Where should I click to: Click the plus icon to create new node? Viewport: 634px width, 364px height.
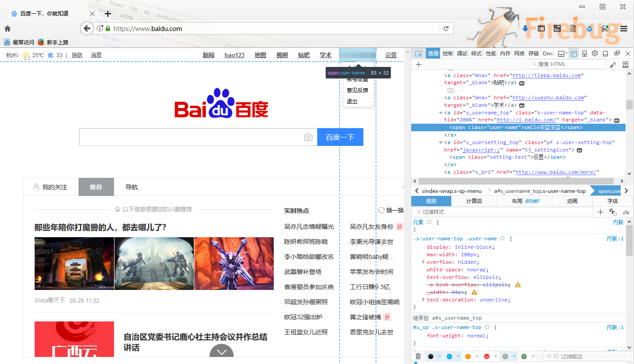click(418, 64)
